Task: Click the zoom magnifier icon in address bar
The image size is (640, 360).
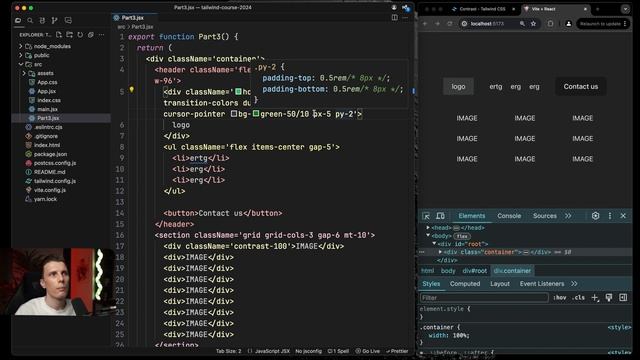Action: coord(522,24)
